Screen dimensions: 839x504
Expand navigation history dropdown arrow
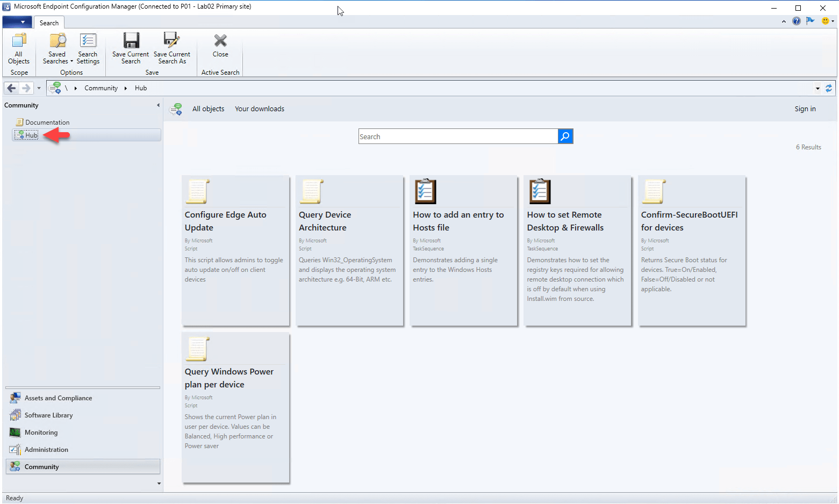[x=39, y=88]
